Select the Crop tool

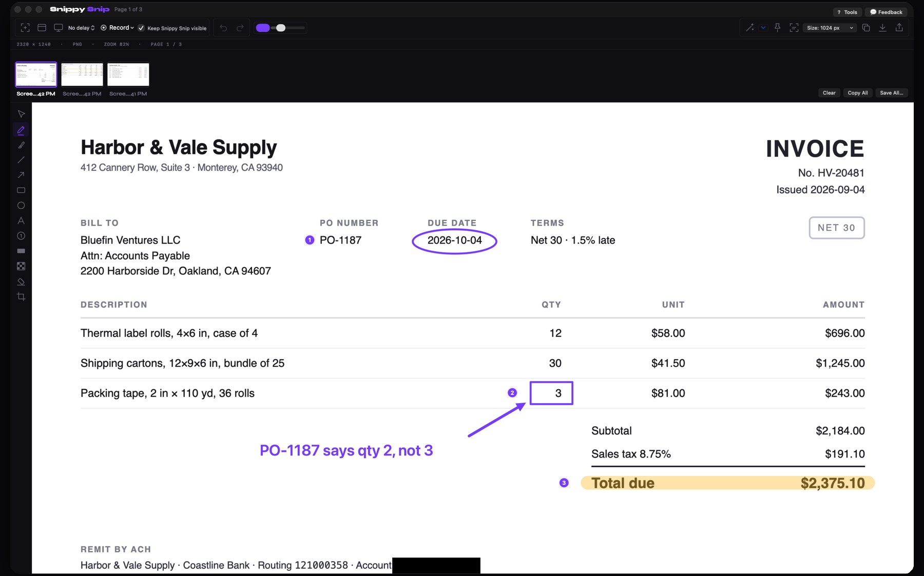(x=21, y=296)
